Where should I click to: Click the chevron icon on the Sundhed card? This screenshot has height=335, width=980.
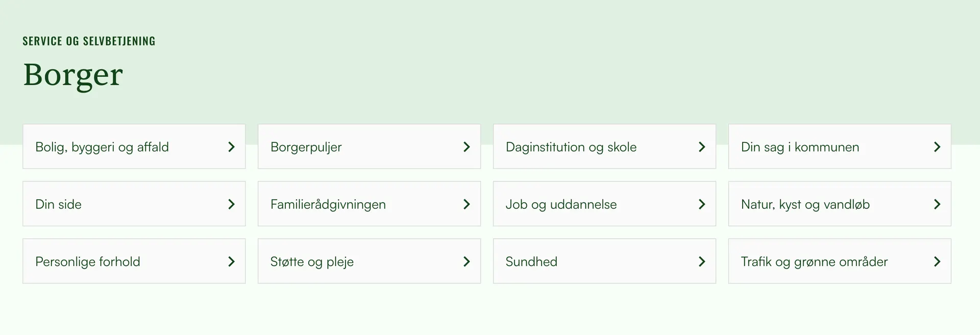click(702, 261)
